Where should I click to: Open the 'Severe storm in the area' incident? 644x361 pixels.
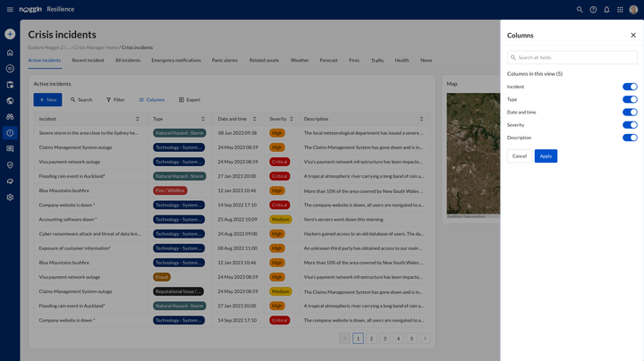[89, 133]
